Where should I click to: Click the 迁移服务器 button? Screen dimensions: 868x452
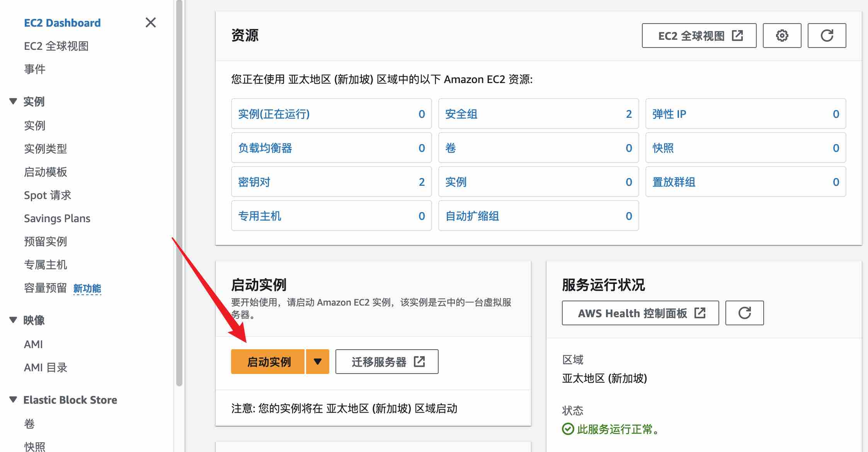(x=387, y=362)
